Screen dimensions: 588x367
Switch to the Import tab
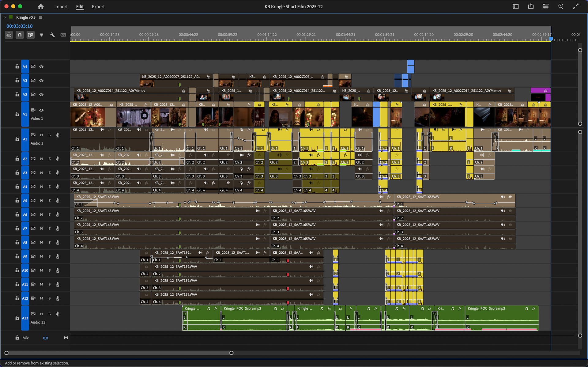[x=61, y=6]
